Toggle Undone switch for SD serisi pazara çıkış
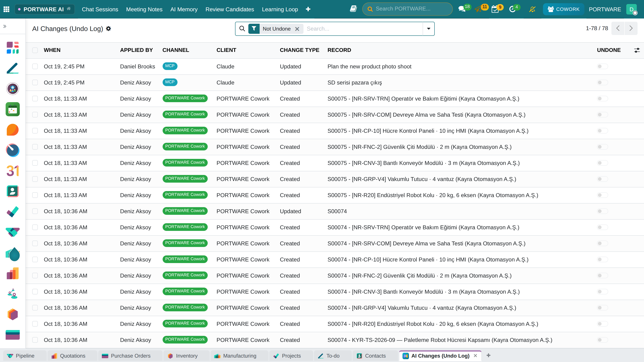The image size is (644, 362). [602, 82]
